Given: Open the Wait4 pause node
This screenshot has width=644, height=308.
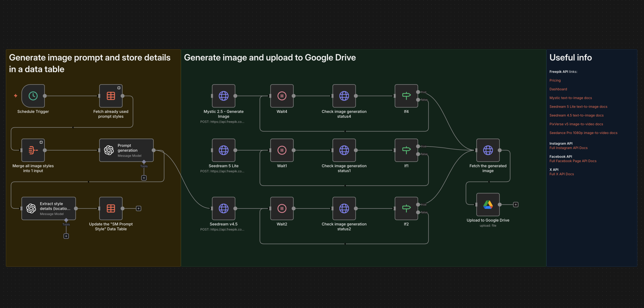Looking at the screenshot, I should 281,96.
